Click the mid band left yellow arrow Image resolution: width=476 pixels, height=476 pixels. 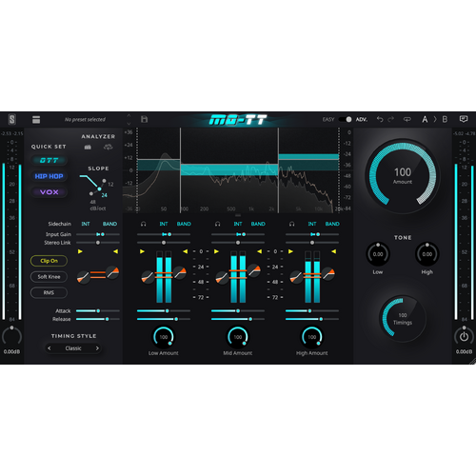(216, 251)
